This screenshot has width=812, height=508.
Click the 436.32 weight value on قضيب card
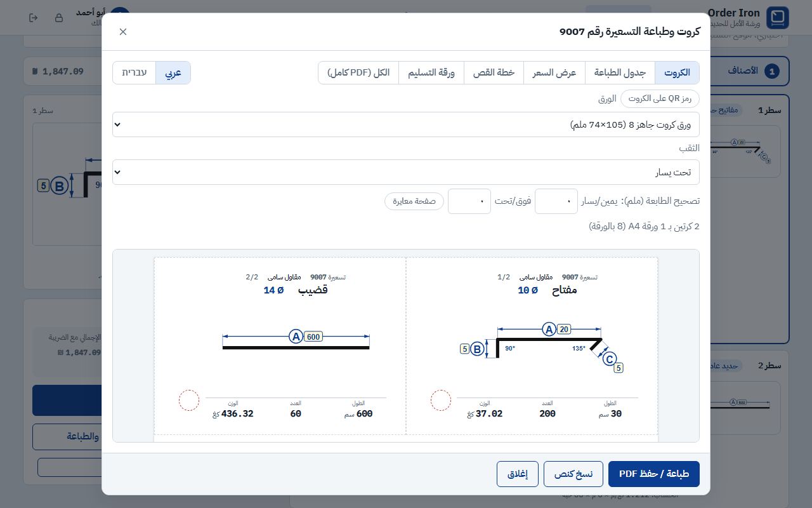[x=238, y=414]
